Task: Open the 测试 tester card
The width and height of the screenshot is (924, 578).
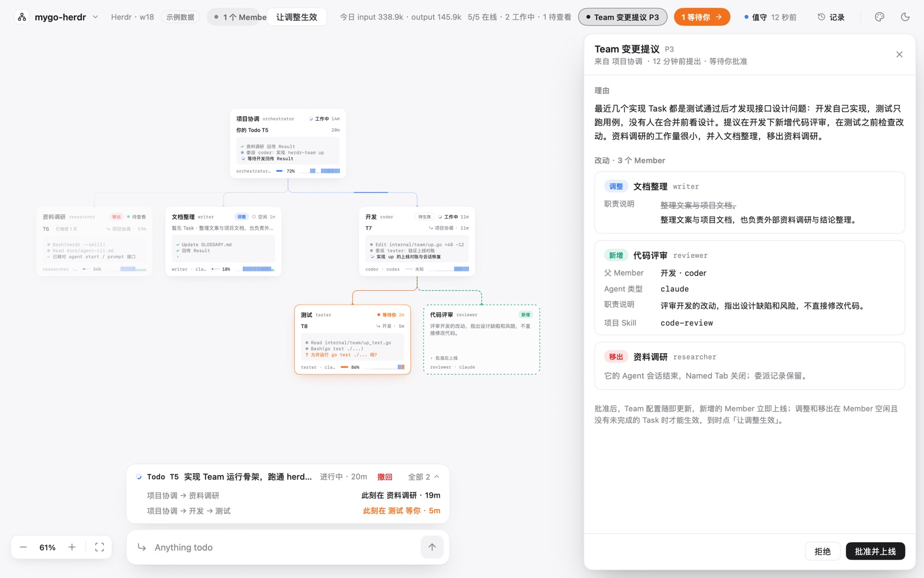Action: [352, 340]
